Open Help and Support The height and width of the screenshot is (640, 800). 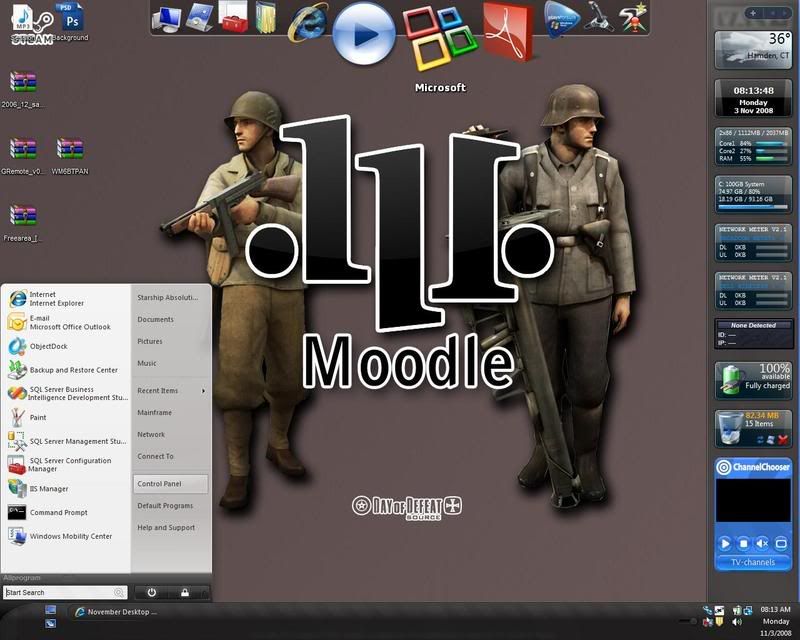(170, 527)
